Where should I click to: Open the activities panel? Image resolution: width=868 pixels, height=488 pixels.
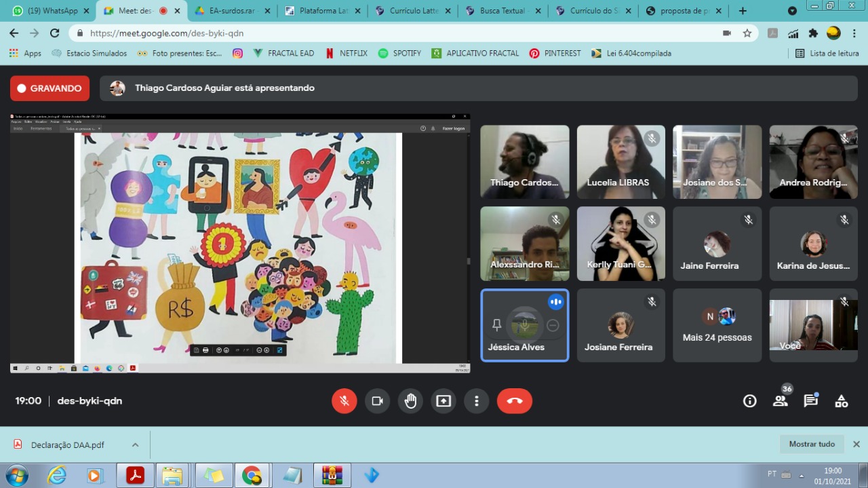tap(841, 401)
